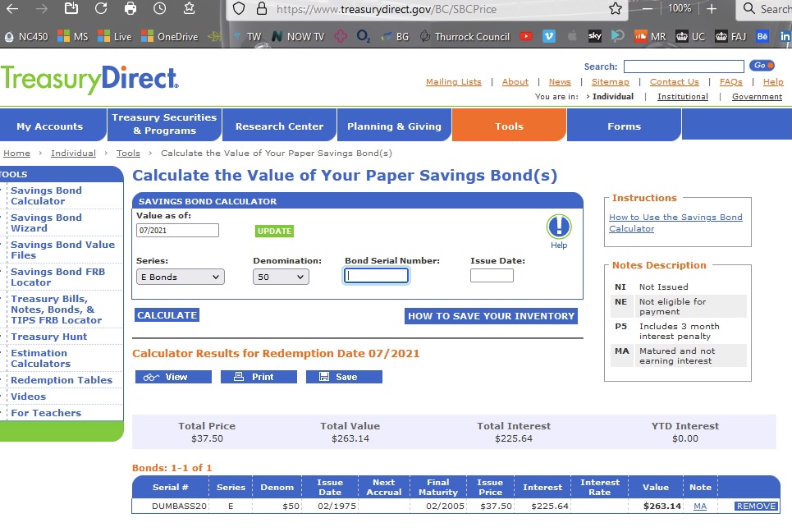Viewport: 792px width, 532px height.
Task: Open the BG bookmark
Action: tap(395, 37)
